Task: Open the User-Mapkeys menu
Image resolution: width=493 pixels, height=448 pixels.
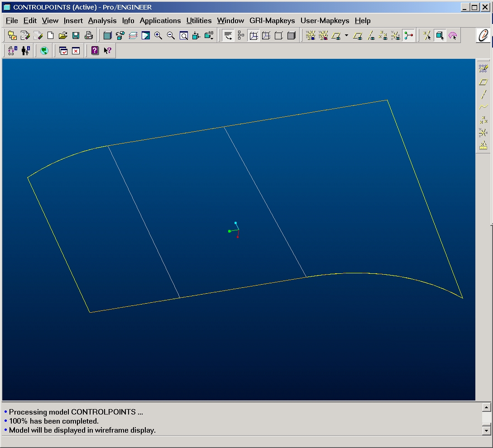Action: pos(325,21)
